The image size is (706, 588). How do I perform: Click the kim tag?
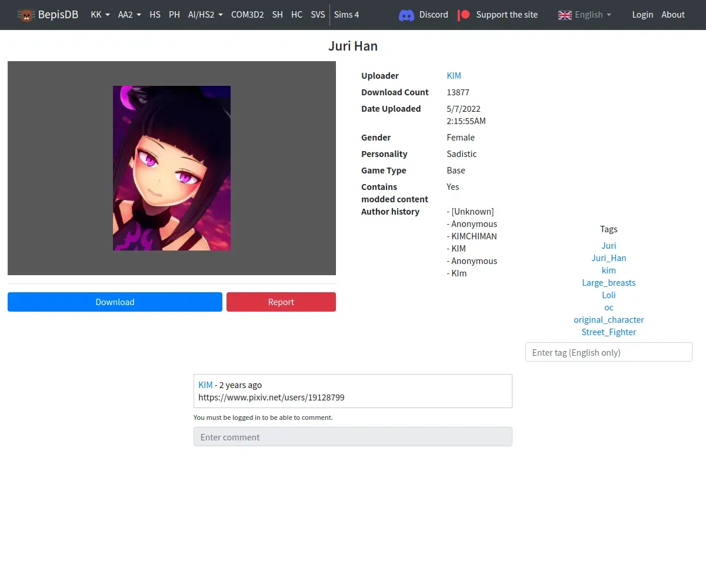(x=609, y=270)
